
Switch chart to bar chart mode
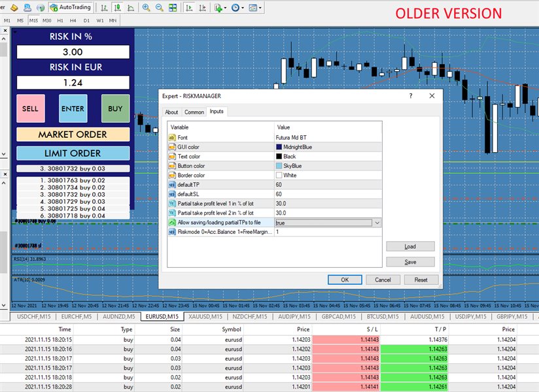105,8
